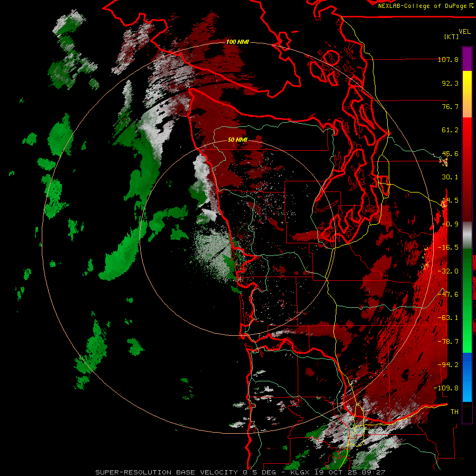Click the 30.1 velocity scale value

click(450, 177)
